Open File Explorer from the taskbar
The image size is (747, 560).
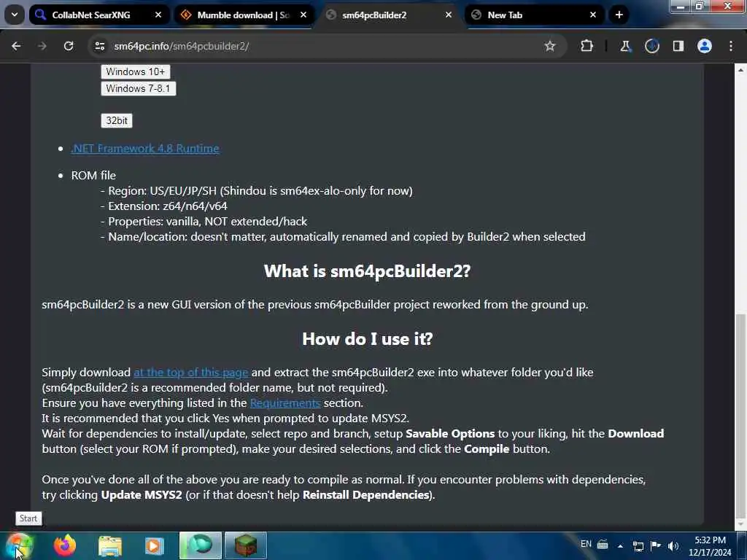click(x=110, y=545)
